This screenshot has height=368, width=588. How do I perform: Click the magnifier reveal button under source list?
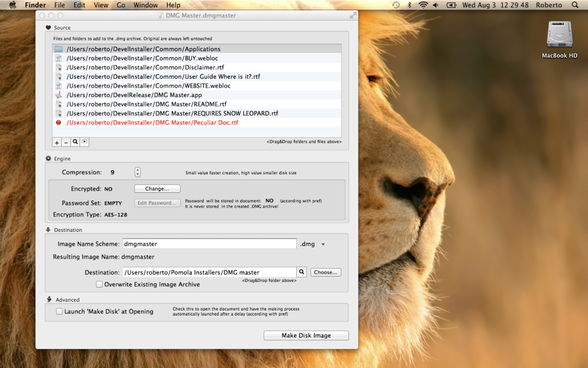point(75,142)
